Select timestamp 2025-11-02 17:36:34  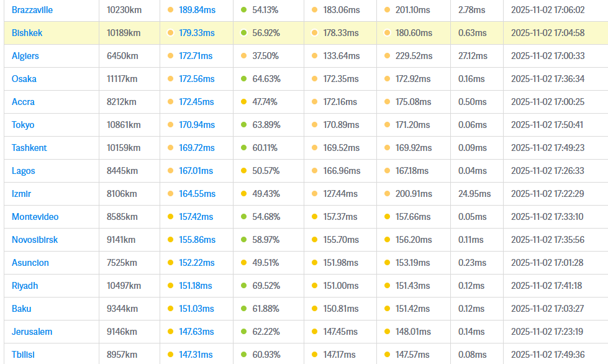click(548, 79)
